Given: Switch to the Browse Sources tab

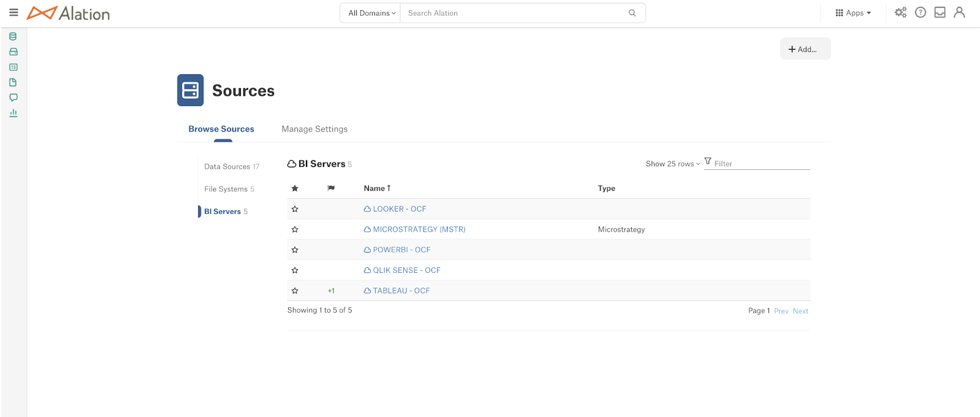Looking at the screenshot, I should (221, 129).
